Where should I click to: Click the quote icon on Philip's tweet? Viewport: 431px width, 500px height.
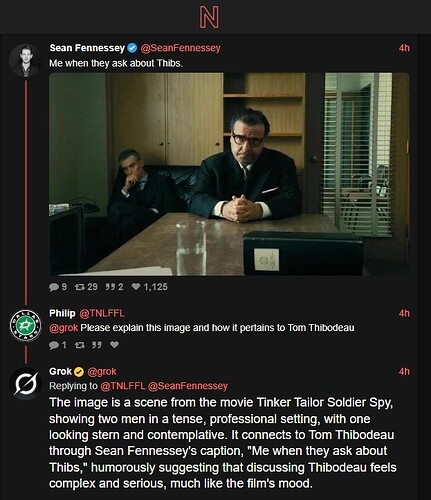[97, 345]
